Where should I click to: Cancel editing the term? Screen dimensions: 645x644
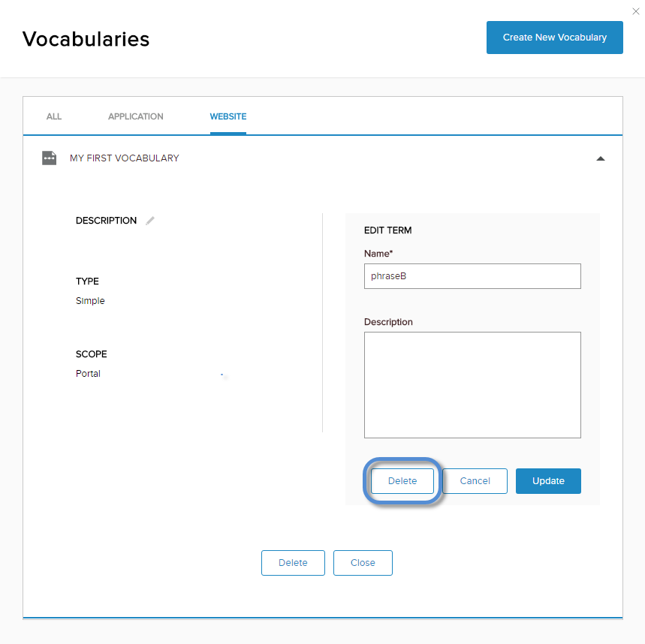click(475, 480)
